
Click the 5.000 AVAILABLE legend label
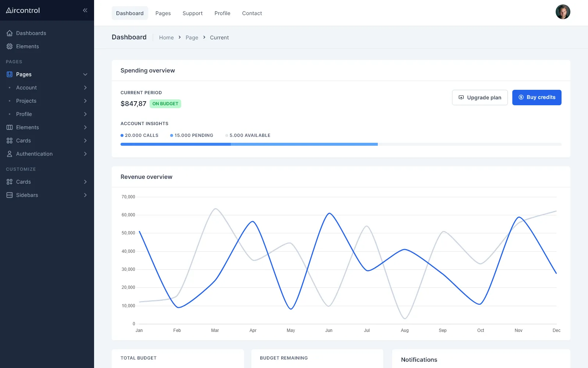pyautogui.click(x=250, y=135)
